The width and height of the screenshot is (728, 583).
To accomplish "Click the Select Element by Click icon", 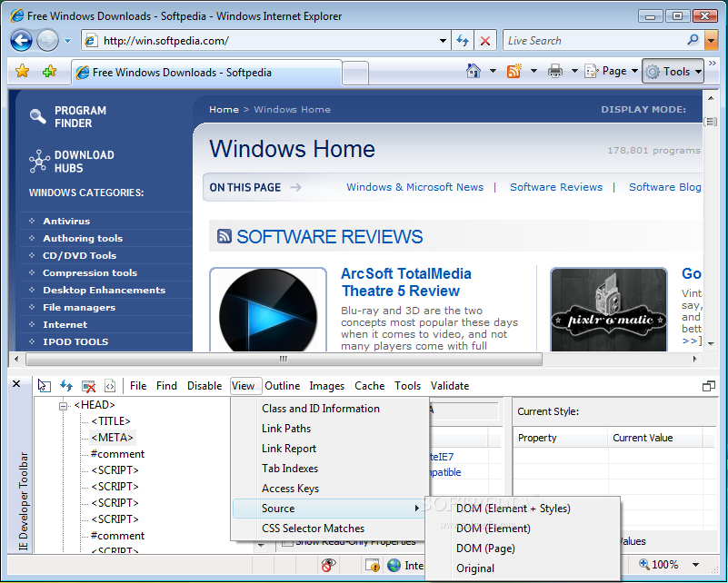I will (44, 385).
